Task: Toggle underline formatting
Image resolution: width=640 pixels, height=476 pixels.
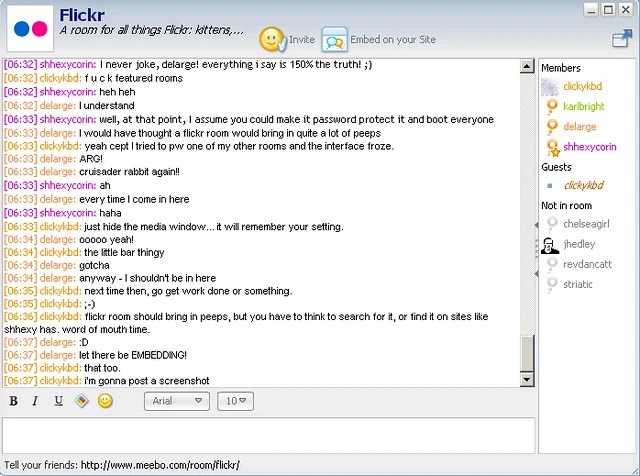Action: (58, 401)
